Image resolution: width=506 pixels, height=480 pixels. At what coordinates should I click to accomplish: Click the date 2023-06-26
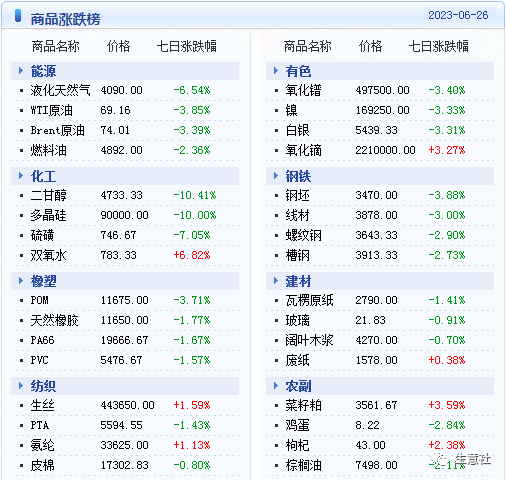click(458, 15)
